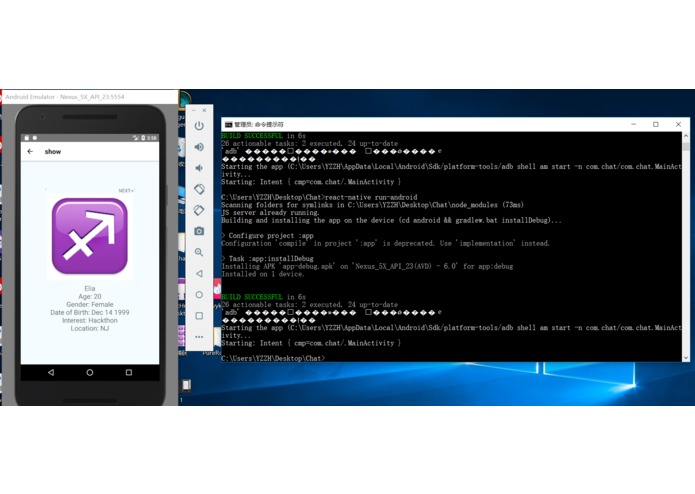Click Back triangle in emulator side toolbar
Screen dimensions: 695x494
(x=199, y=273)
